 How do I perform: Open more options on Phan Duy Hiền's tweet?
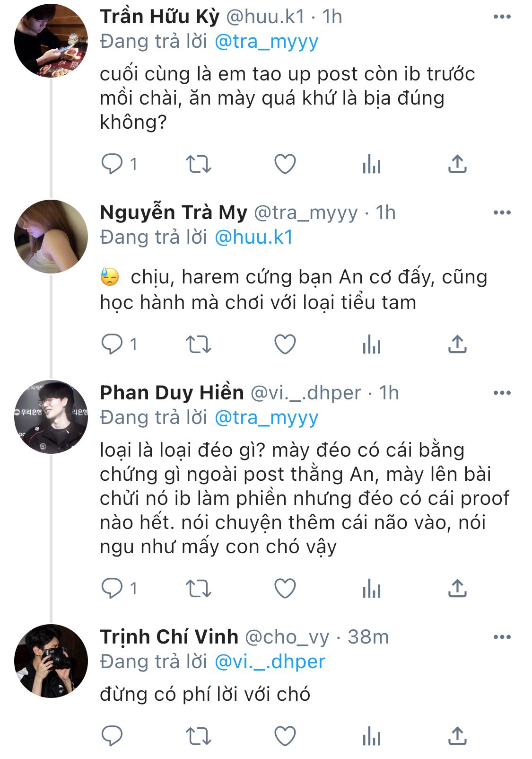tap(502, 393)
